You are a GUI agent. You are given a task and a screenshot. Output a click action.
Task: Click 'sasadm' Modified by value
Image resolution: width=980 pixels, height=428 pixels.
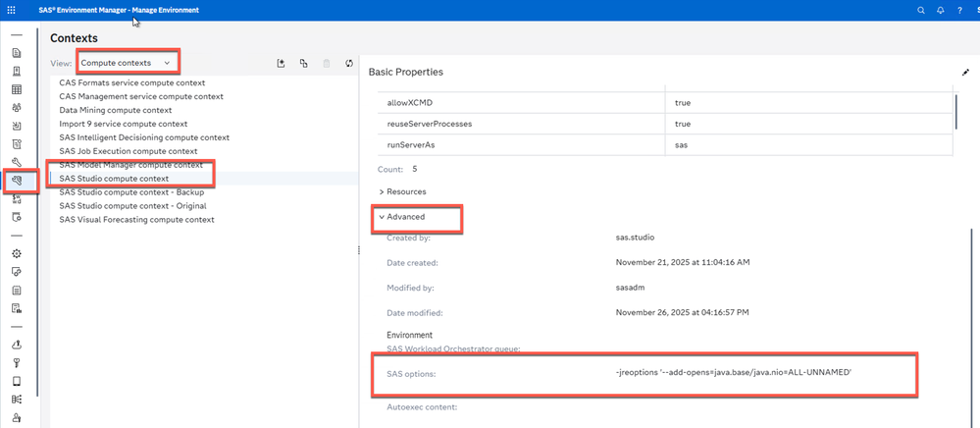pyautogui.click(x=629, y=288)
